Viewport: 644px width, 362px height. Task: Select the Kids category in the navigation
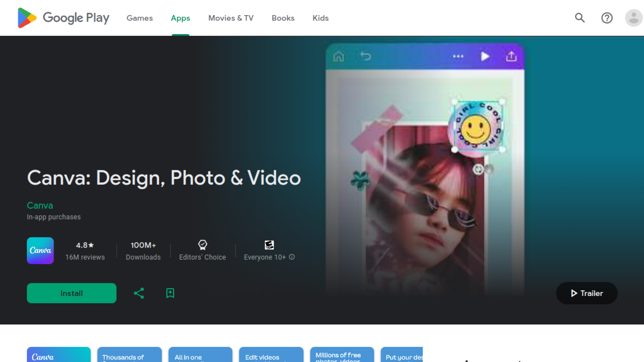point(320,18)
